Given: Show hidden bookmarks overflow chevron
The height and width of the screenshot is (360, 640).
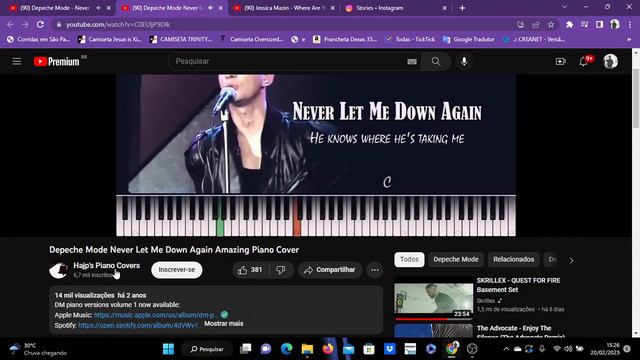Looking at the screenshot, I should pos(629,40).
